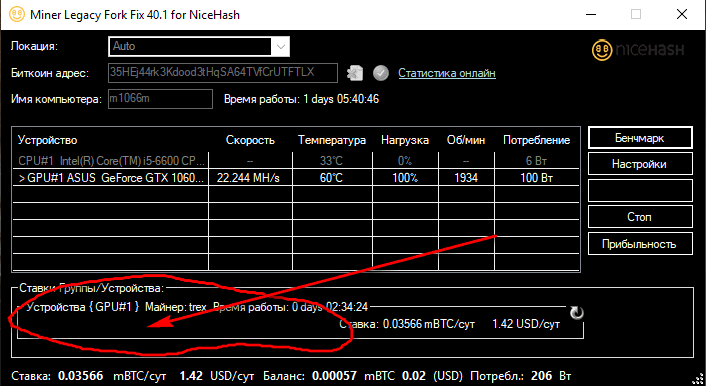Click the 6 Вт CPU power cell
Screen dimensions: 706x386
click(x=536, y=160)
